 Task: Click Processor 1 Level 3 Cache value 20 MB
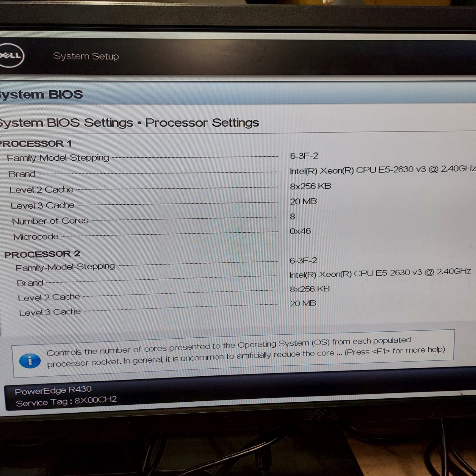[x=303, y=201]
